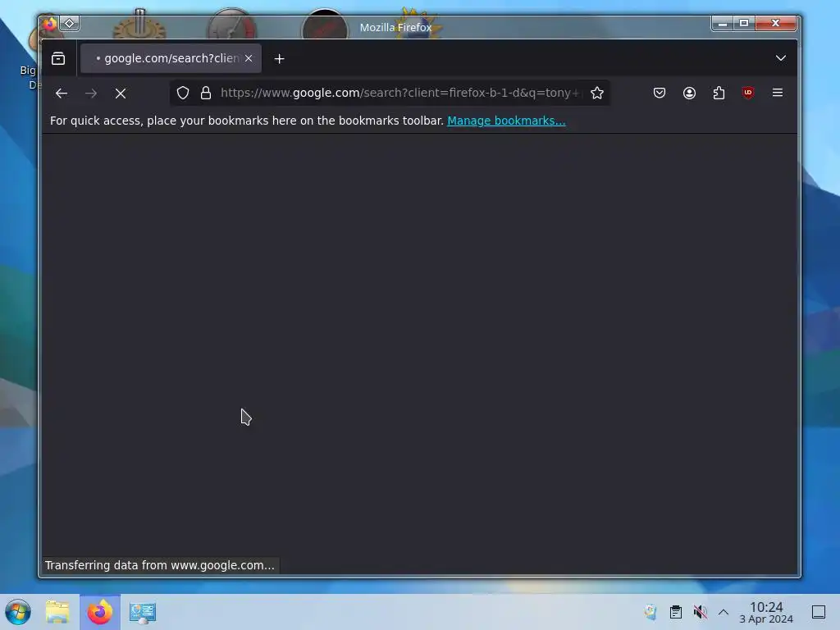Minimize the Mozilla Firefox window
The height and width of the screenshot is (630, 840).
[x=722, y=24]
